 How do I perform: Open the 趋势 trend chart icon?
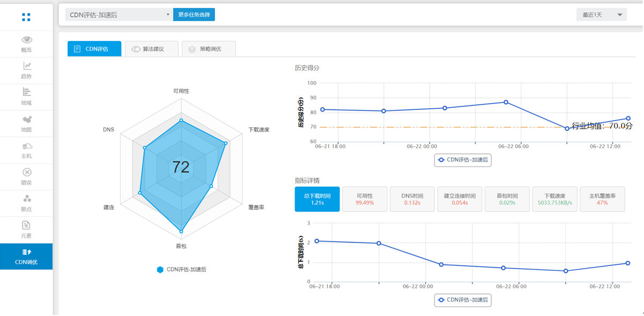(x=27, y=66)
